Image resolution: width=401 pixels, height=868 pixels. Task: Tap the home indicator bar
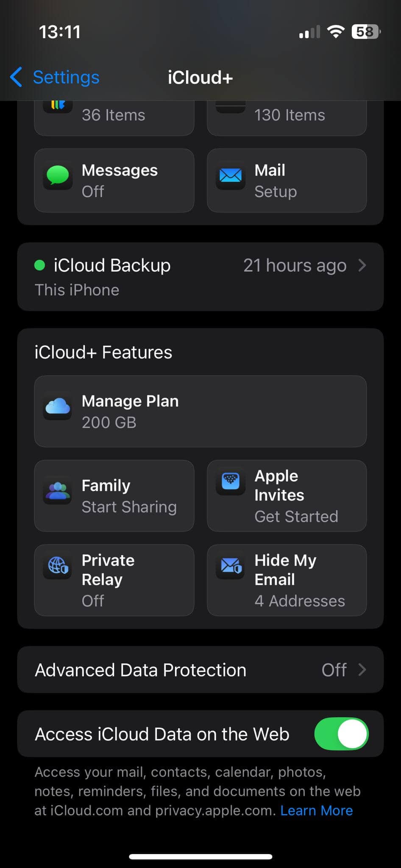(200, 857)
